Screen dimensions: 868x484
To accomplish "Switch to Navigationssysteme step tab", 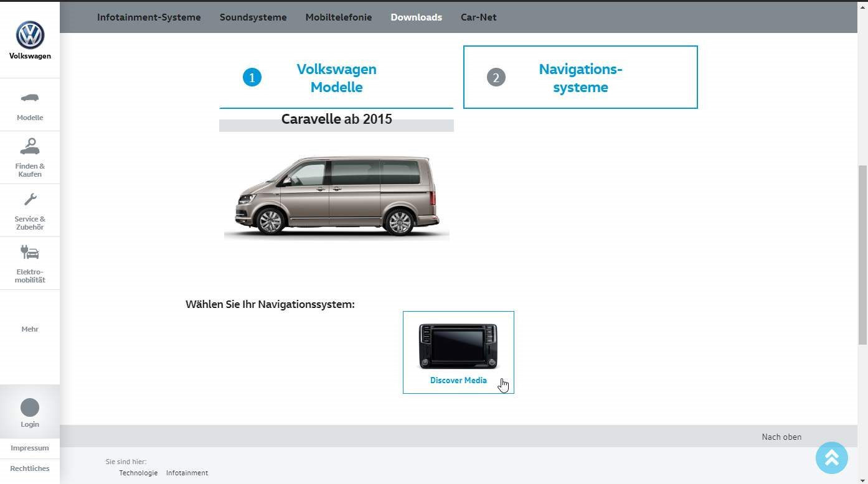I will (580, 77).
